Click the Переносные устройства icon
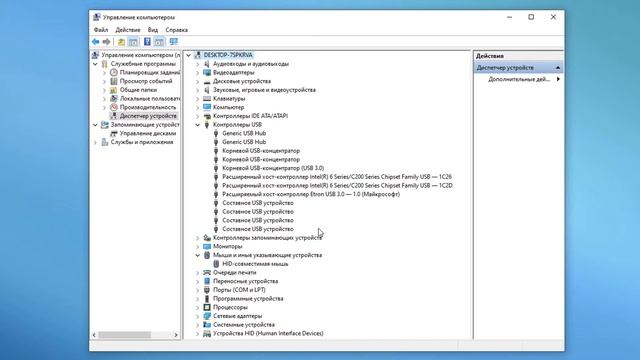Screen dimensions: 640x360 pyautogui.click(x=207, y=282)
